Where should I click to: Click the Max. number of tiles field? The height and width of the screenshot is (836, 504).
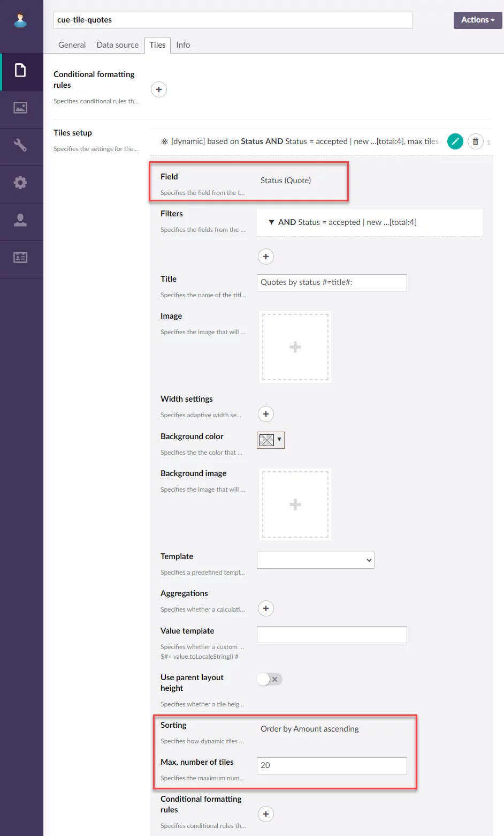click(332, 765)
